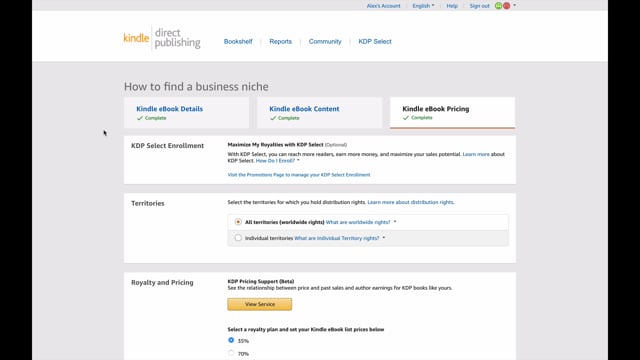Open the Reports menu
Screen dimensions: 640x360
click(280, 41)
